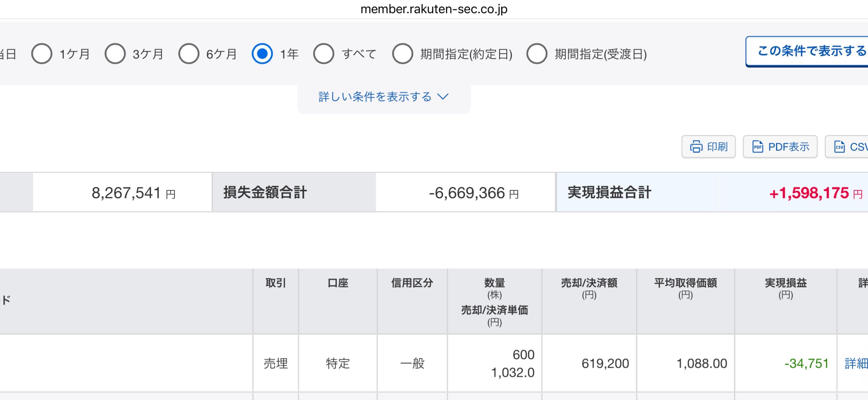Click the 実現損益合計 label
The image size is (868, 400).
pyautogui.click(x=610, y=192)
